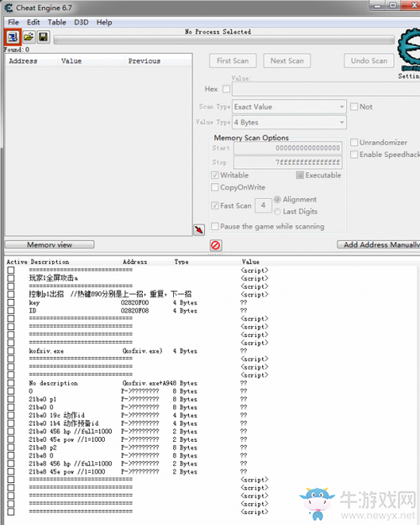Activate the '21be0 p1' entry checkbox
Screen dimensions: 420x525
[x=11, y=399]
